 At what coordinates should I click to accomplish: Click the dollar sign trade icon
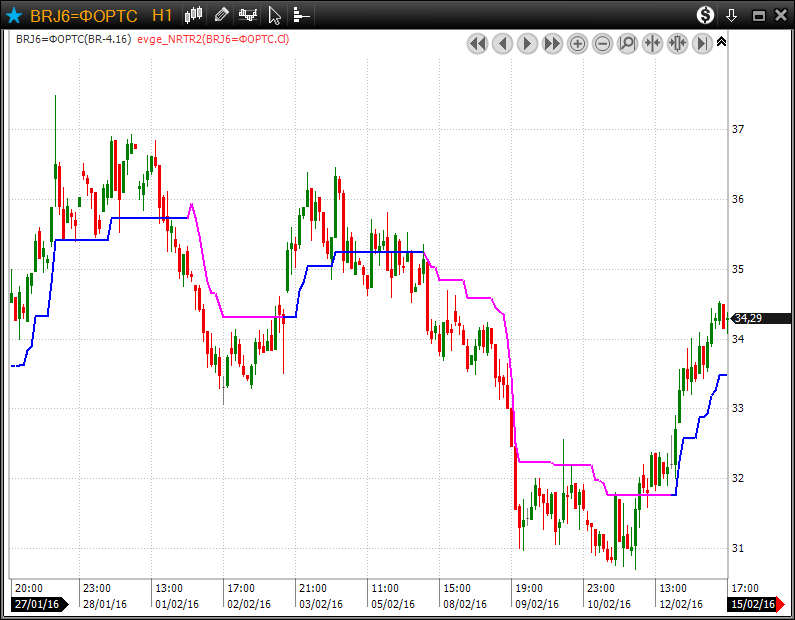[x=706, y=15]
